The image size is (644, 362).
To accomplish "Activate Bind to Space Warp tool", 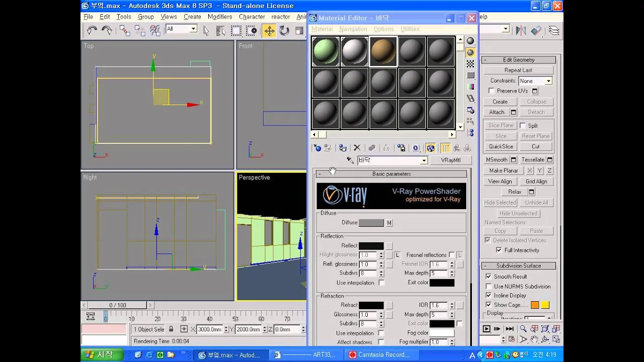I will (x=155, y=31).
